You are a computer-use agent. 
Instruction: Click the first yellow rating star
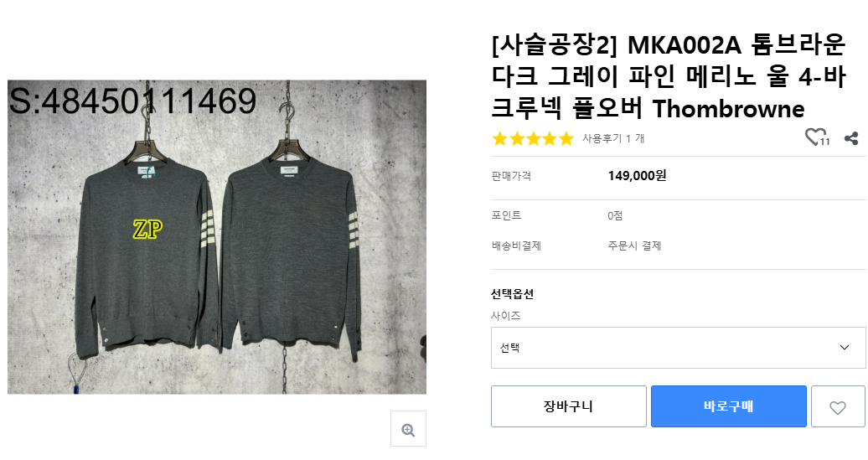coord(500,138)
